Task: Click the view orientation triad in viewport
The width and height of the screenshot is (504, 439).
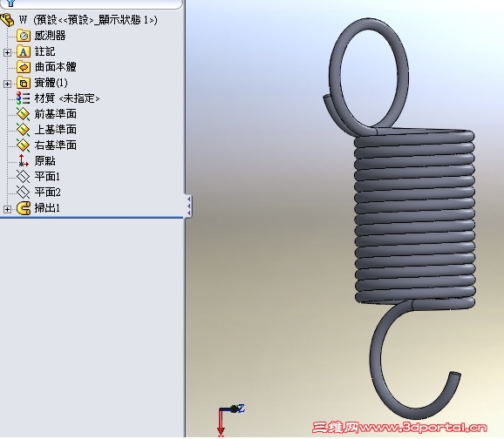Action: (x=230, y=420)
